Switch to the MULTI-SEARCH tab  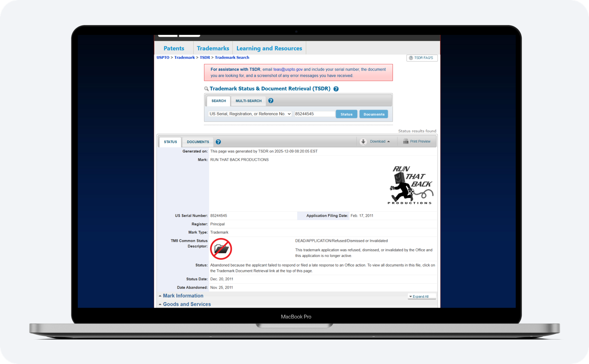[248, 101]
